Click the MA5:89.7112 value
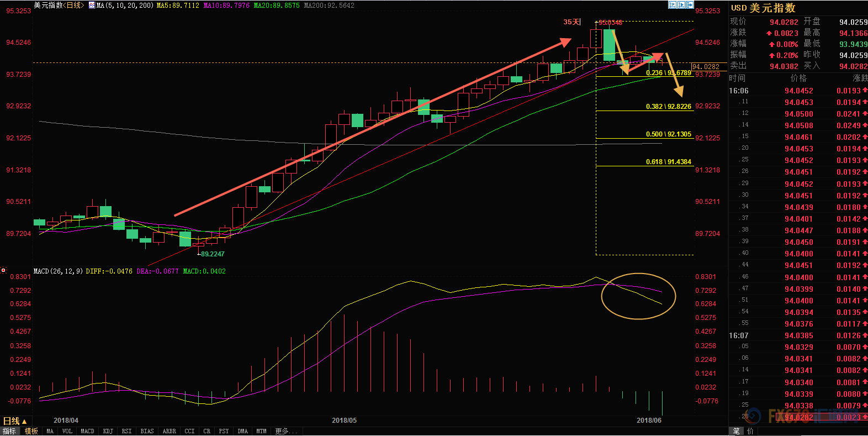Viewport: 868px width, 436px height. [178, 5]
